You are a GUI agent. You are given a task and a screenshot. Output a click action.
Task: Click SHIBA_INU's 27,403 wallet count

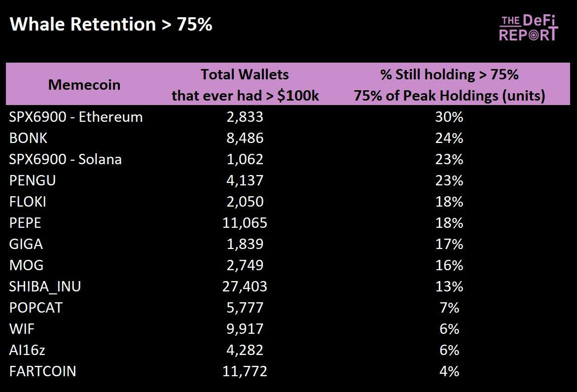(x=245, y=286)
